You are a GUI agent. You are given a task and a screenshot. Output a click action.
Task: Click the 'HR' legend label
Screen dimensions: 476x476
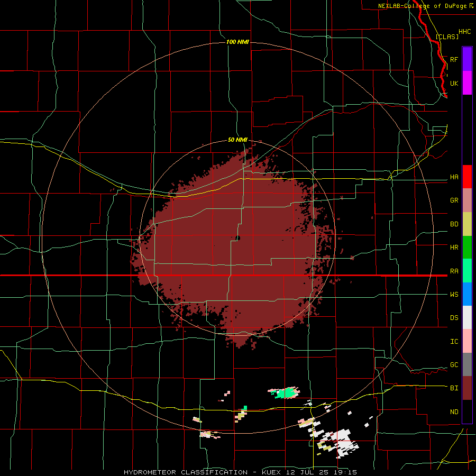tap(454, 248)
